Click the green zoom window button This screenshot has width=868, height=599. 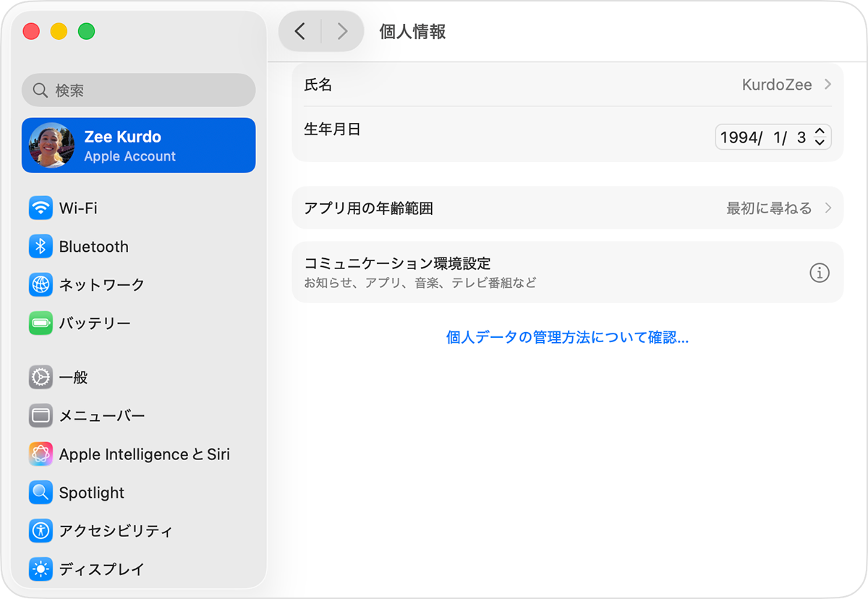[86, 31]
